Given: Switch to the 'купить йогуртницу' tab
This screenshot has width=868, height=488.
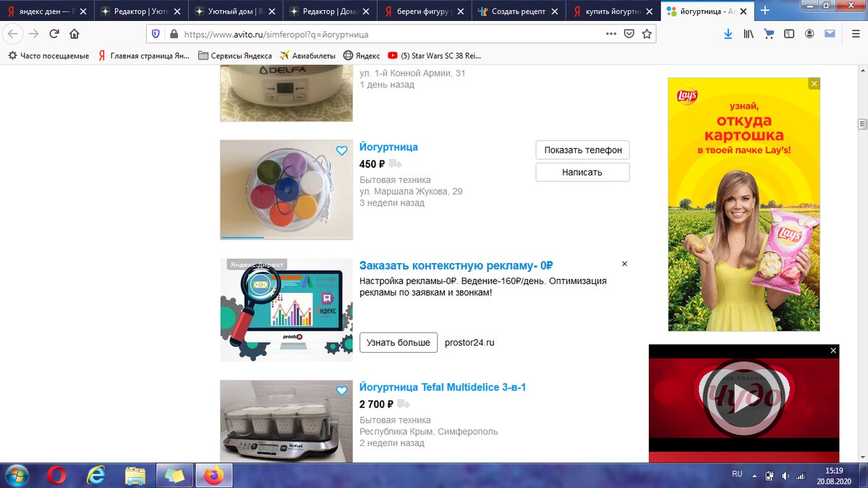Looking at the screenshot, I should point(613,12).
